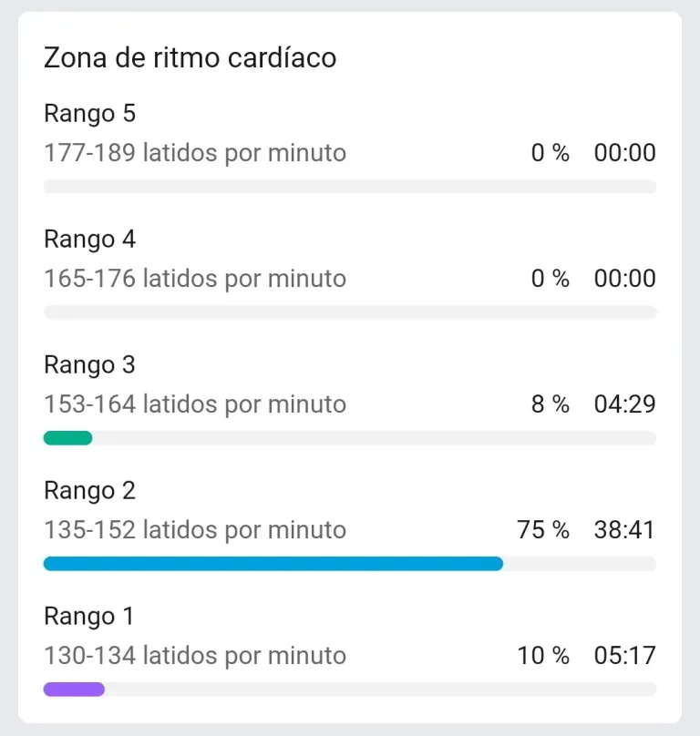Image resolution: width=700 pixels, height=736 pixels.
Task: Select the Rango 4 label
Action: coord(89,240)
